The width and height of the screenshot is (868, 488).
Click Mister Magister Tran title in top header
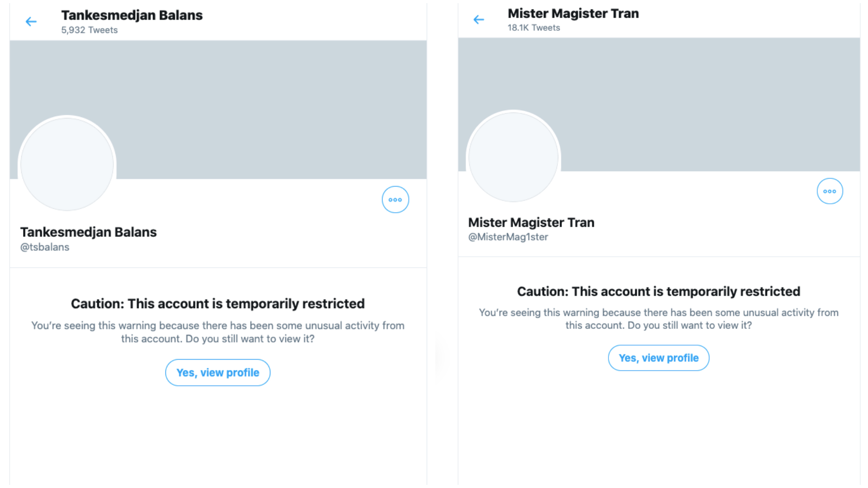tap(573, 14)
